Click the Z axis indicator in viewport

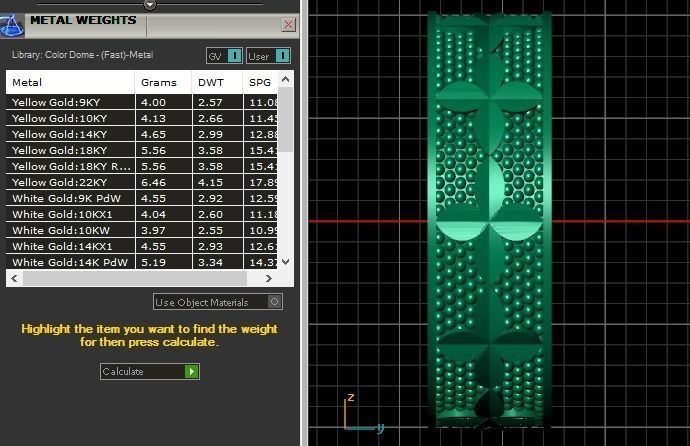pyautogui.click(x=351, y=398)
